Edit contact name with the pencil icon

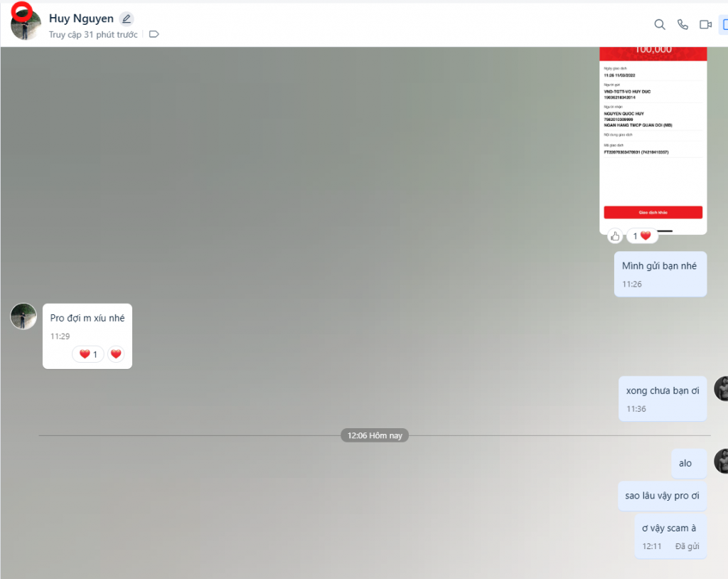point(126,19)
